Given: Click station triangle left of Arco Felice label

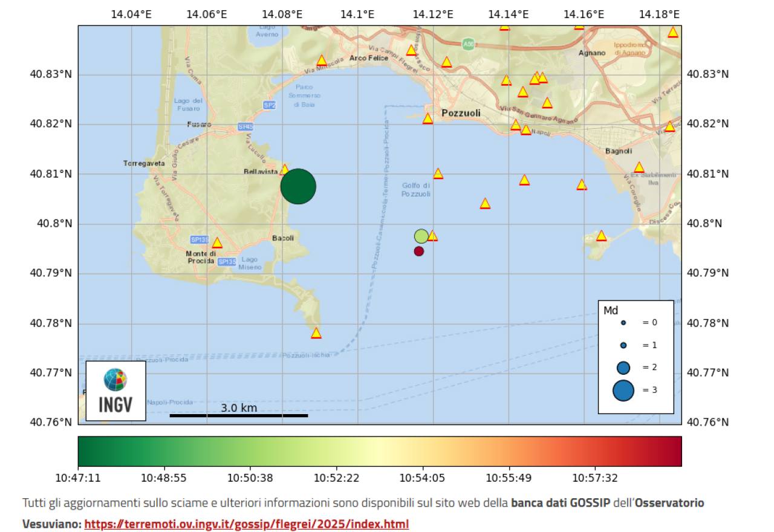Looking at the screenshot, I should (322, 60).
